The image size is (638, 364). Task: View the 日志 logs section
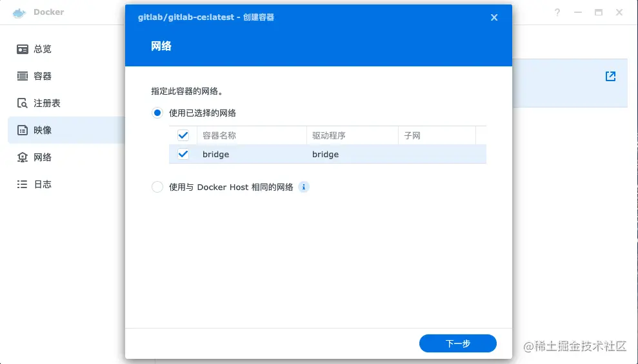pyautogui.click(x=34, y=184)
